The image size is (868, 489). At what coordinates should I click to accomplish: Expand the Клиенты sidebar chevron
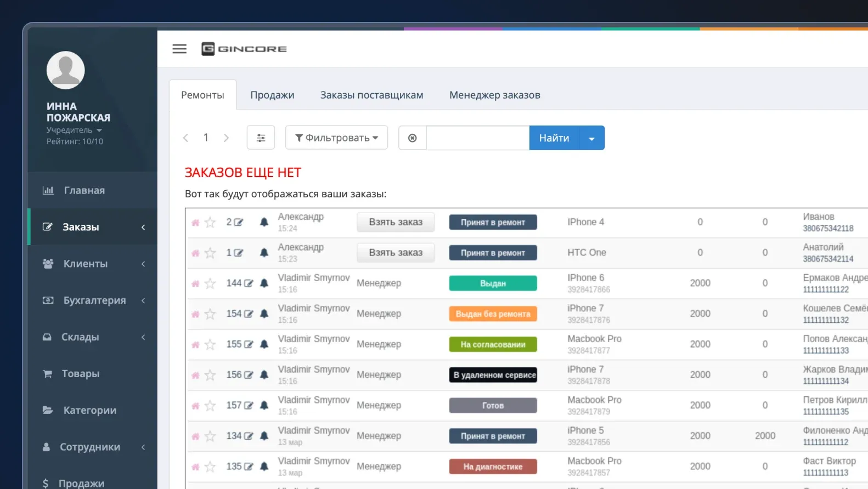click(143, 264)
